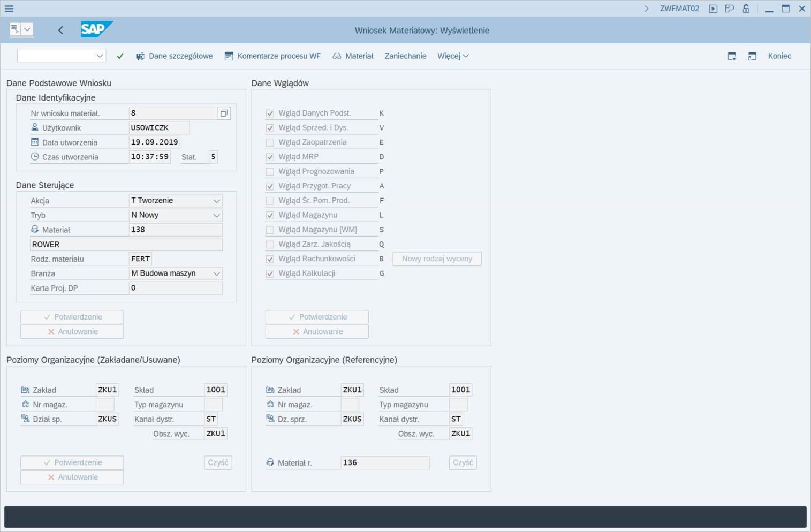Click Nowy rodzaj wyceny button
The height and width of the screenshot is (532, 811).
(437, 259)
